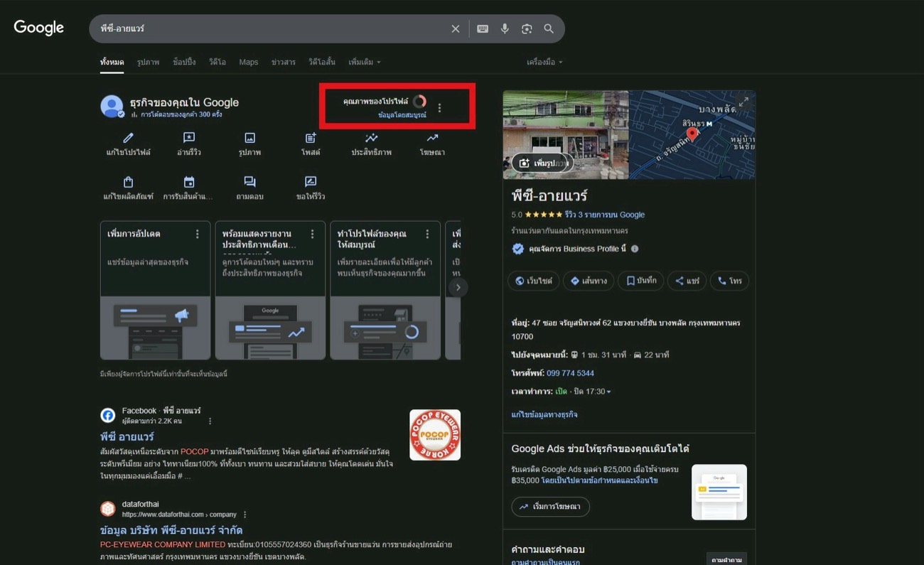
Task: Start voice search with the microphone icon
Action: point(505,28)
